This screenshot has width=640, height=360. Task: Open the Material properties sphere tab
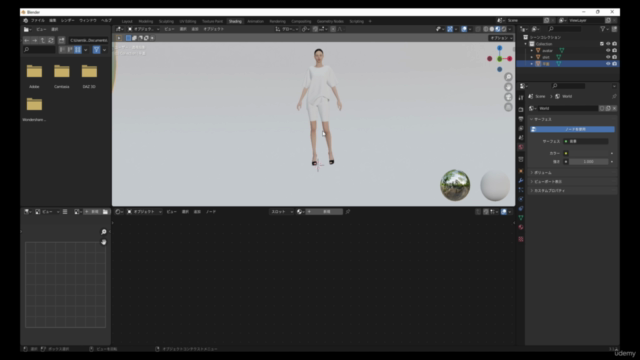(x=521, y=227)
